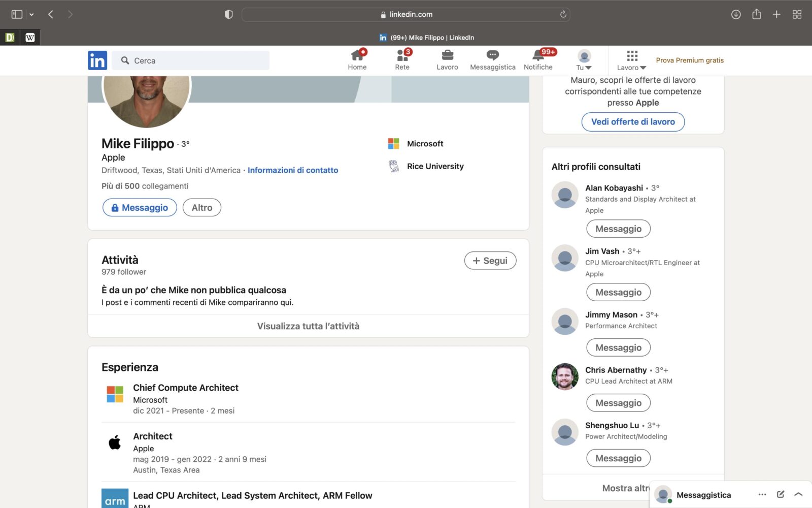Viewport: 812px width, 508px height.
Task: Click Vedi offerte di lavoro button
Action: click(x=633, y=122)
